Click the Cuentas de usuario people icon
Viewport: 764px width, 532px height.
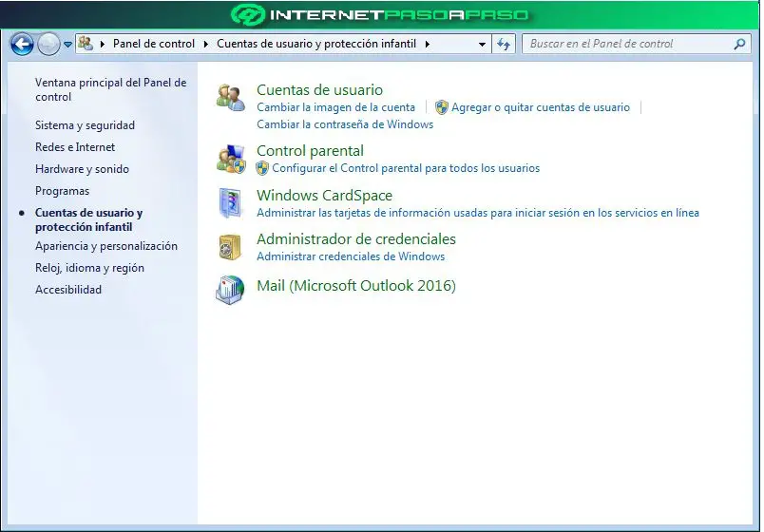click(231, 98)
